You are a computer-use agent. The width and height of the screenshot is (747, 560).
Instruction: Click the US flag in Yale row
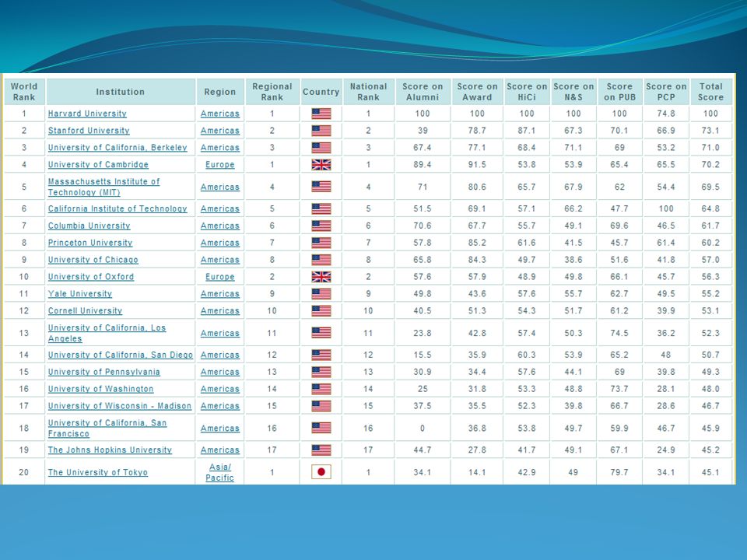click(x=321, y=294)
